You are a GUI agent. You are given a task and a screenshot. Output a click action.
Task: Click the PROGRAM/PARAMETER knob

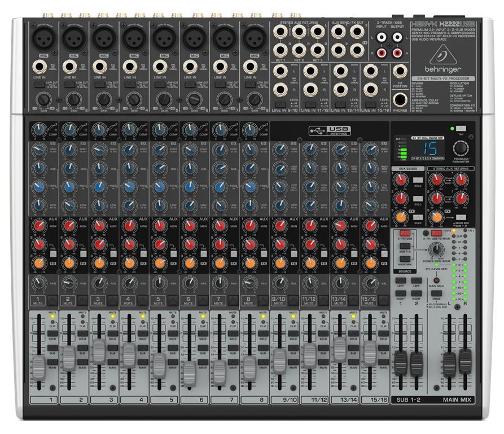click(461, 148)
